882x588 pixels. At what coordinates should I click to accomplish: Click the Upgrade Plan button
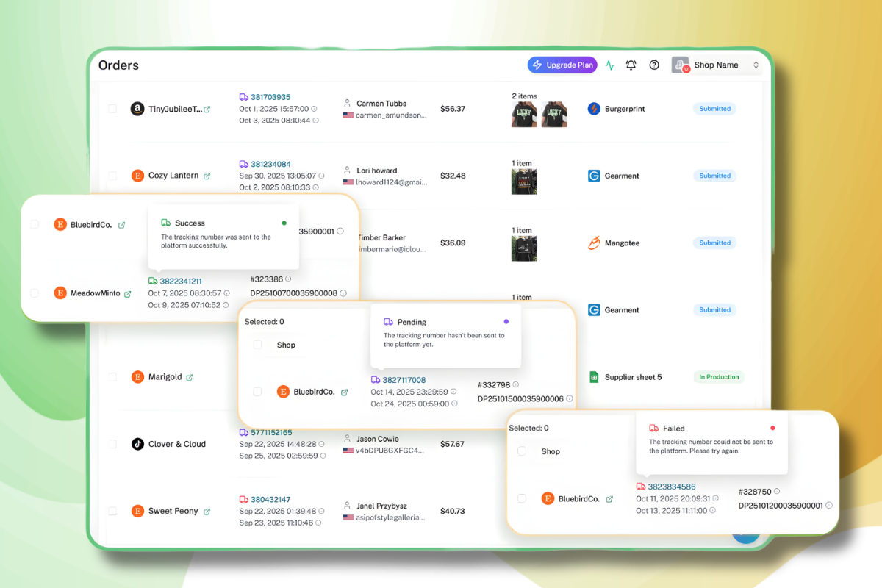point(562,65)
